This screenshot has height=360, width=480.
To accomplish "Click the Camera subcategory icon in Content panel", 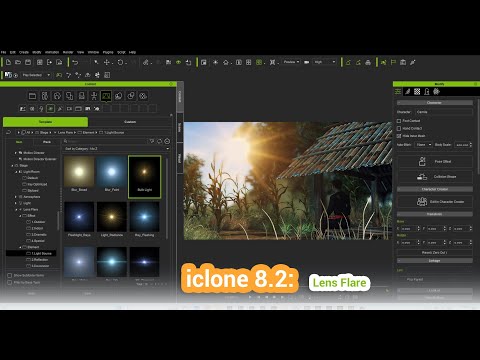I will point(69,108).
